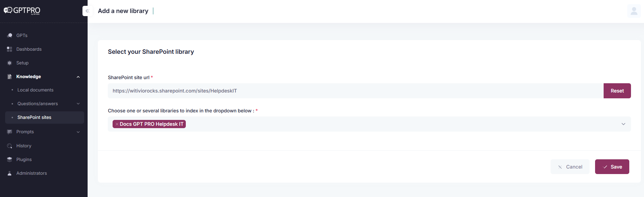
Task: Click the Plugins layers icon
Action: 10,160
